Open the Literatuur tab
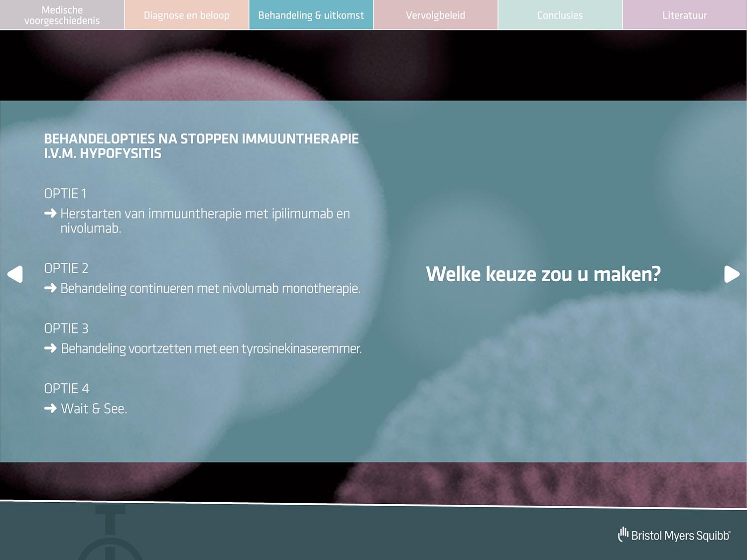This screenshot has height=560, width=747. pyautogui.click(x=685, y=15)
